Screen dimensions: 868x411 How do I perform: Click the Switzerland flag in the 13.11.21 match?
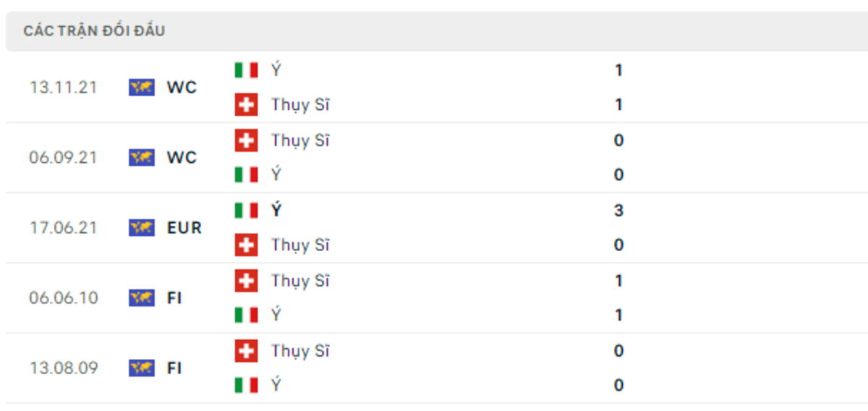coord(246,105)
